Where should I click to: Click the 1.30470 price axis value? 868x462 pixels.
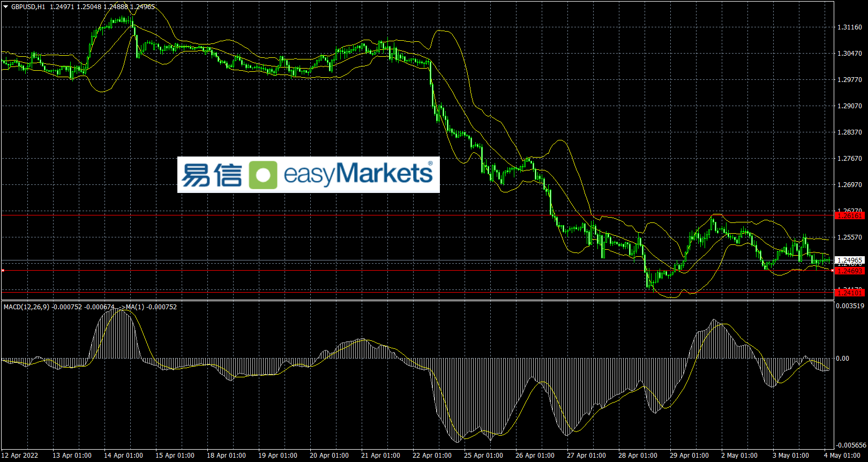tap(850, 54)
